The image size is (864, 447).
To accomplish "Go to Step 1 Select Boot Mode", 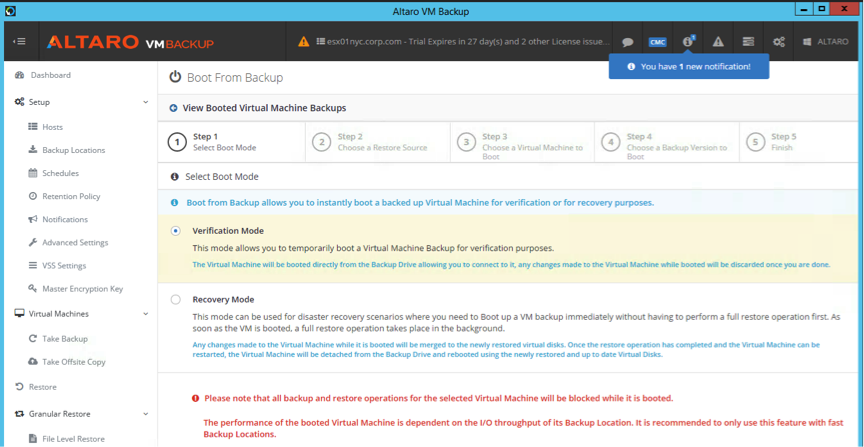I will coord(231,142).
